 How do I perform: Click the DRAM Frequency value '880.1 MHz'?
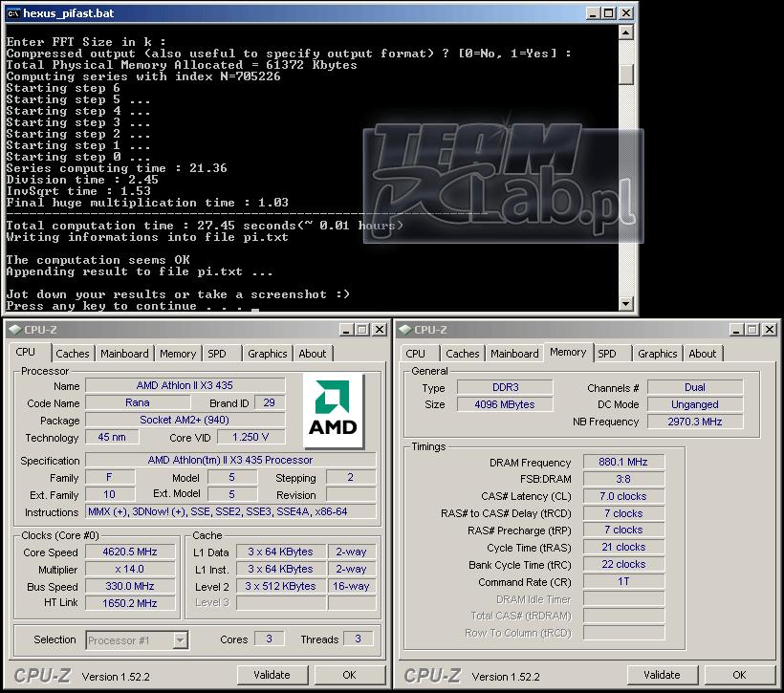point(623,462)
